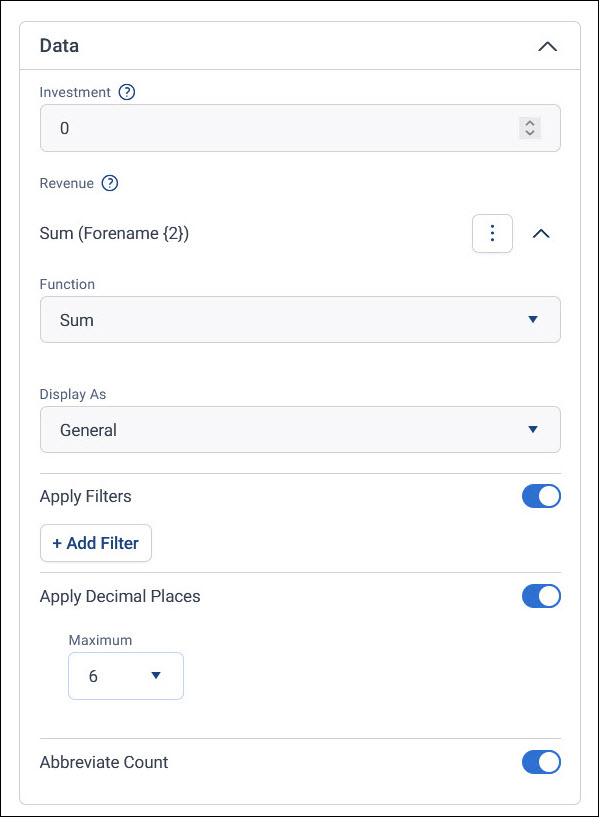Open the Function dropdown showing Sum
The image size is (599, 817).
pos(300,320)
